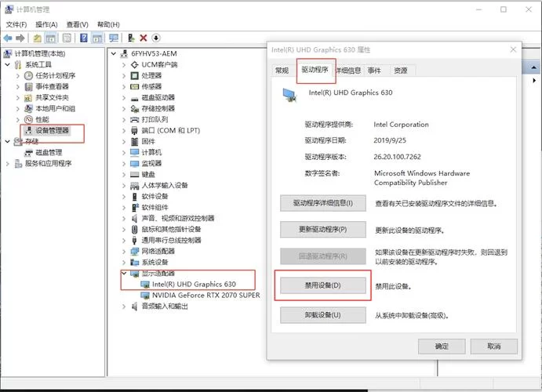The height and width of the screenshot is (392, 542).
Task: Expand the 音频输入和输出 category
Action: [x=124, y=307]
